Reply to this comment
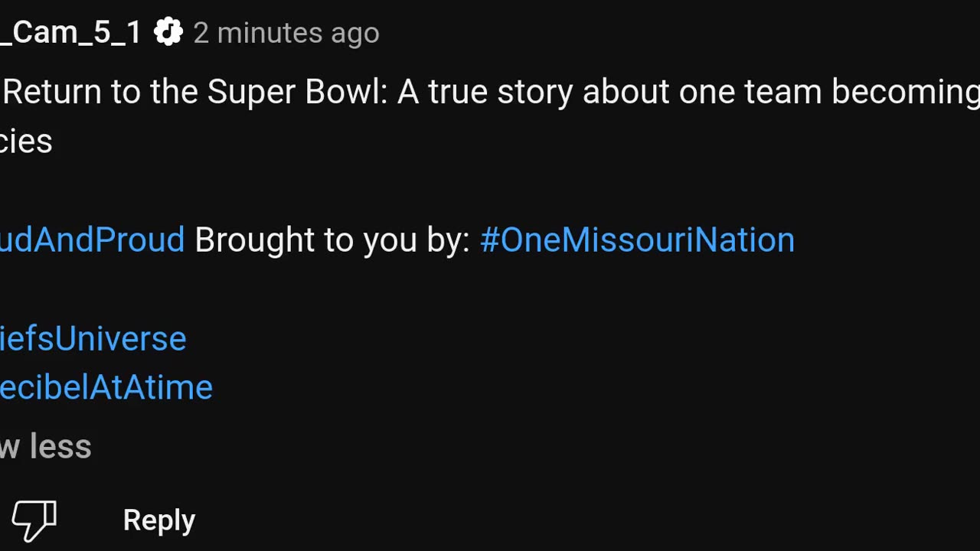Screen dimensions: 980x551 [x=159, y=520]
